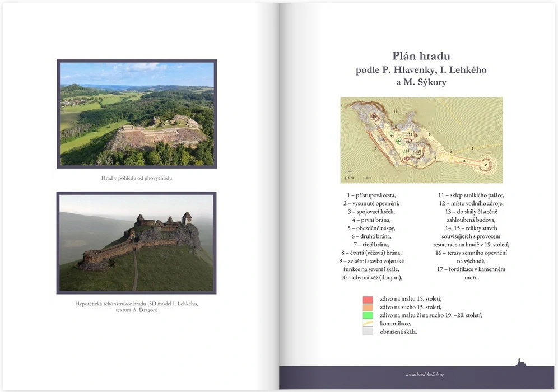Image resolution: width=558 pixels, height=392 pixels.
Task: Pick the red 15th-century mortar masonry swatch
Action: [x=368, y=300]
